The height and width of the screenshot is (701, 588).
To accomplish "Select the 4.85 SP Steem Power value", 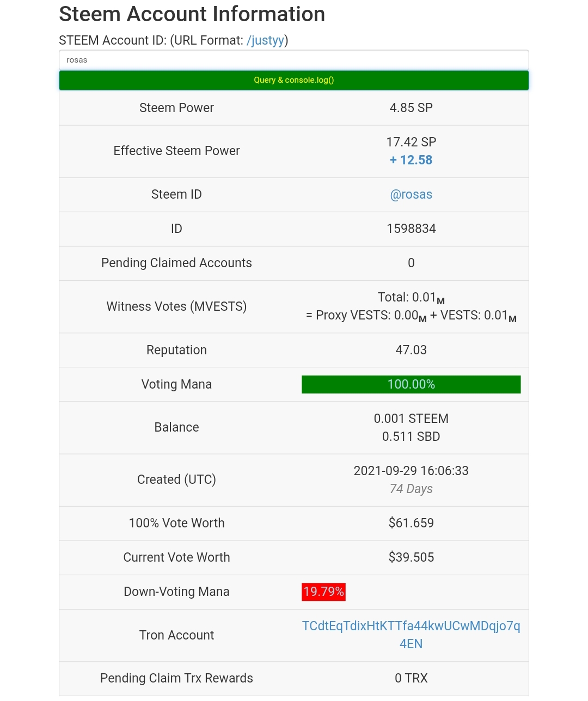I will point(411,108).
